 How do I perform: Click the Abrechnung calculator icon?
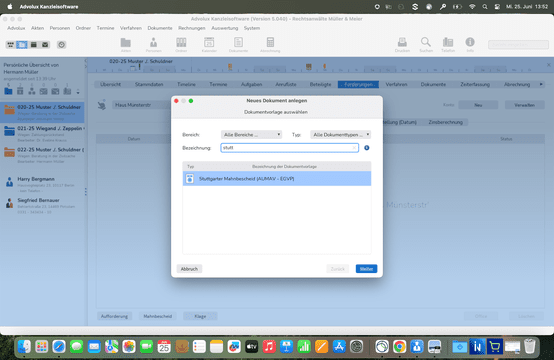coord(270,45)
